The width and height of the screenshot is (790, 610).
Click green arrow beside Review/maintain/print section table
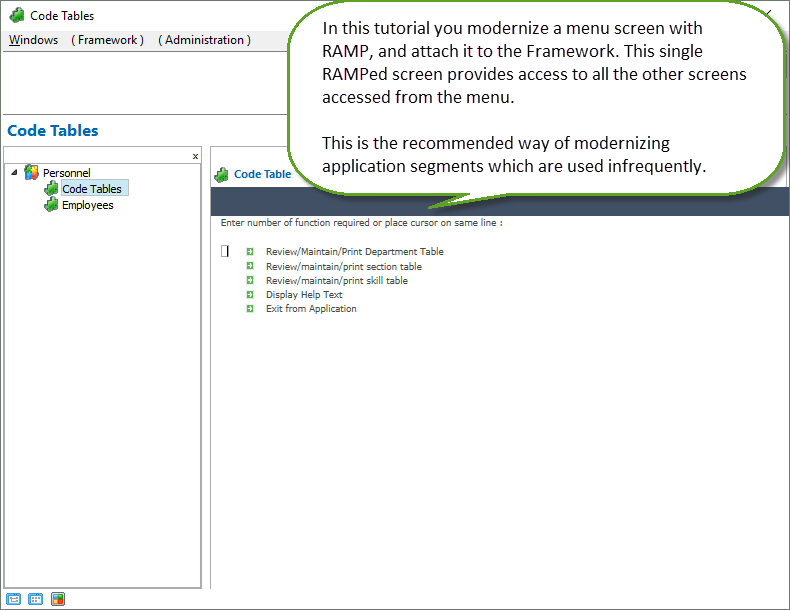tap(250, 266)
